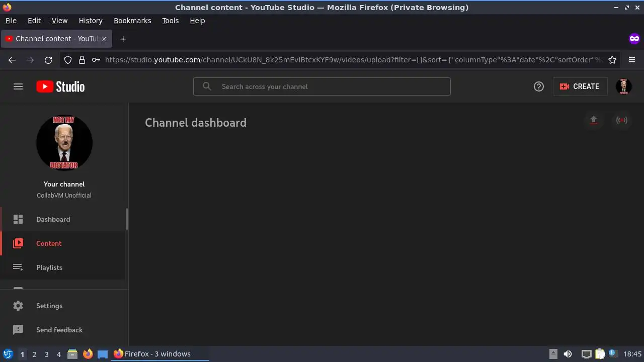The height and width of the screenshot is (362, 644).
Task: Click the tracking protection shield icon
Action: point(68,60)
